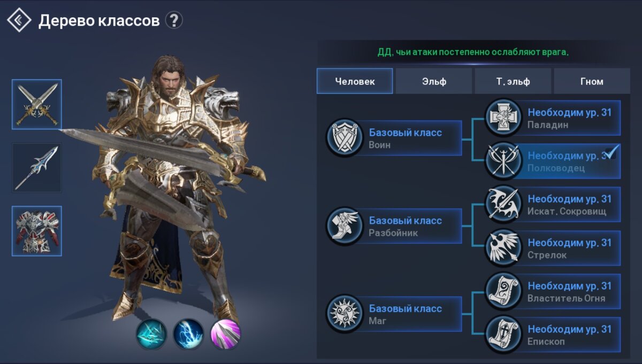
Task: Select the Маг base class node
Action: pyautogui.click(x=394, y=314)
